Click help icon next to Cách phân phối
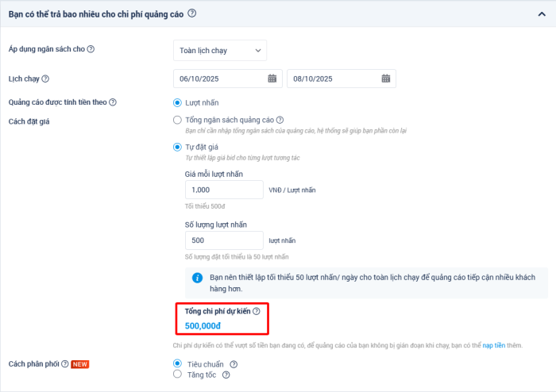 click(x=64, y=363)
